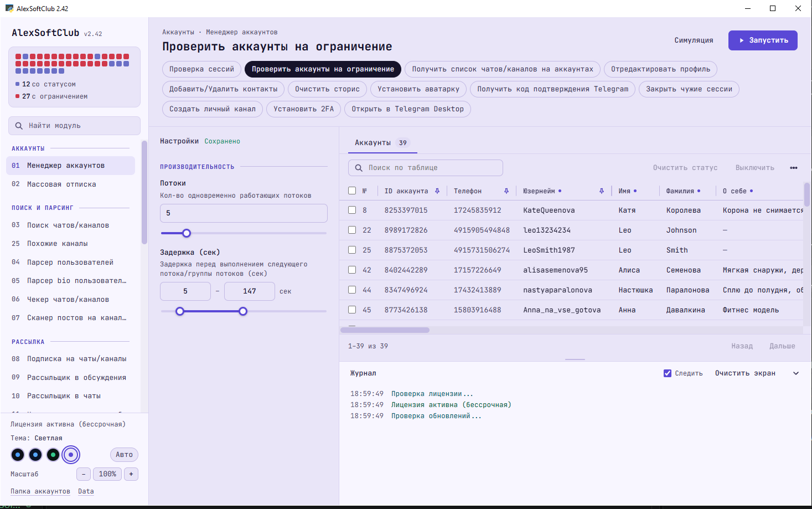Tick the select-all checkbox in table header
This screenshot has width=812, height=509.
(x=352, y=191)
